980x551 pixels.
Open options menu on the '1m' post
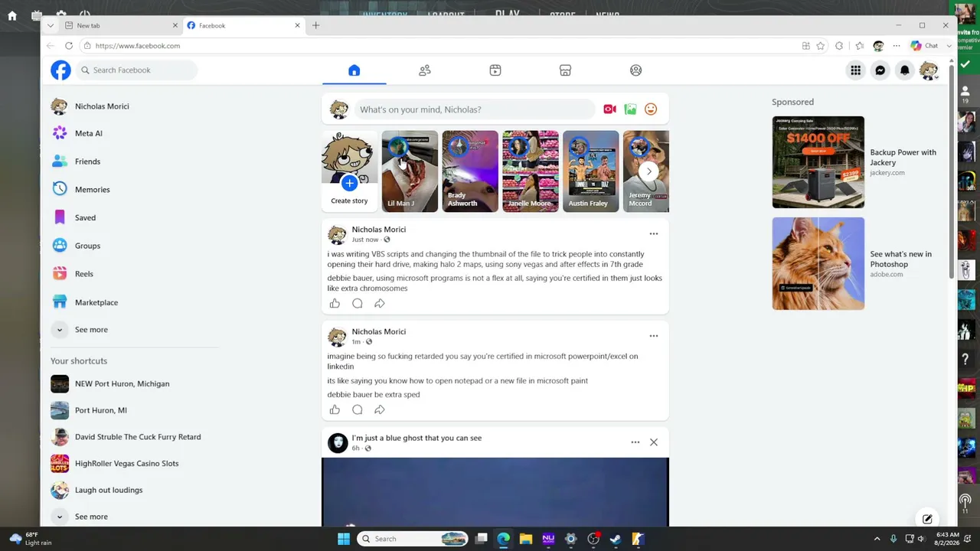[654, 336]
